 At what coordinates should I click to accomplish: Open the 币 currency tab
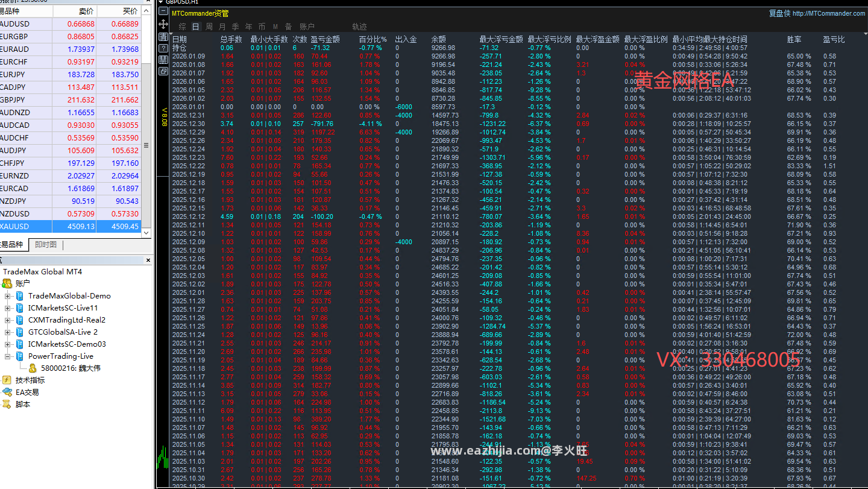tap(262, 27)
